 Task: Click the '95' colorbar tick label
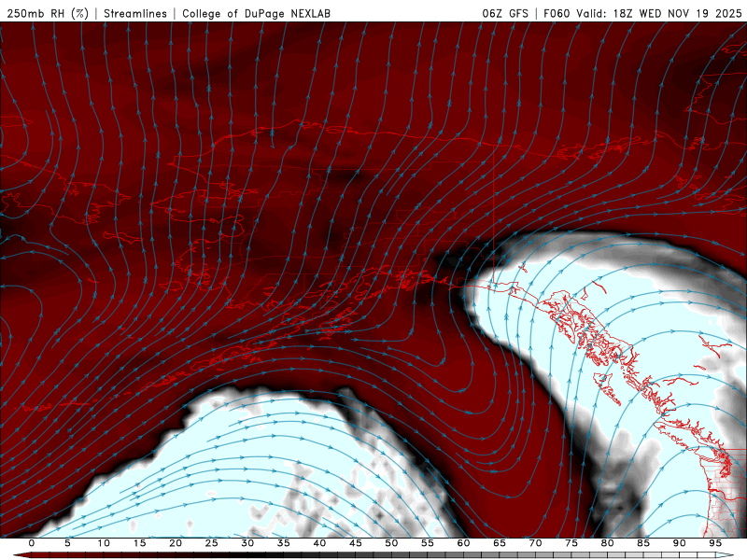click(x=715, y=543)
